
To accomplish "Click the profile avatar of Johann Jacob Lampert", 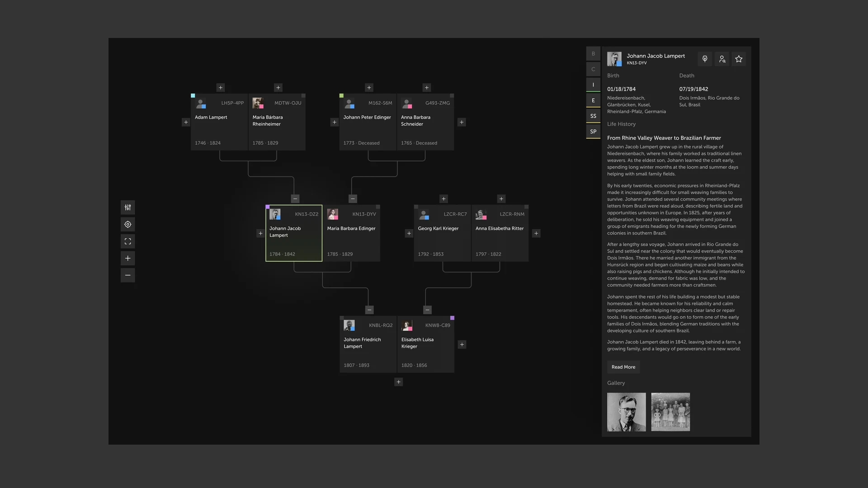I will click(614, 59).
